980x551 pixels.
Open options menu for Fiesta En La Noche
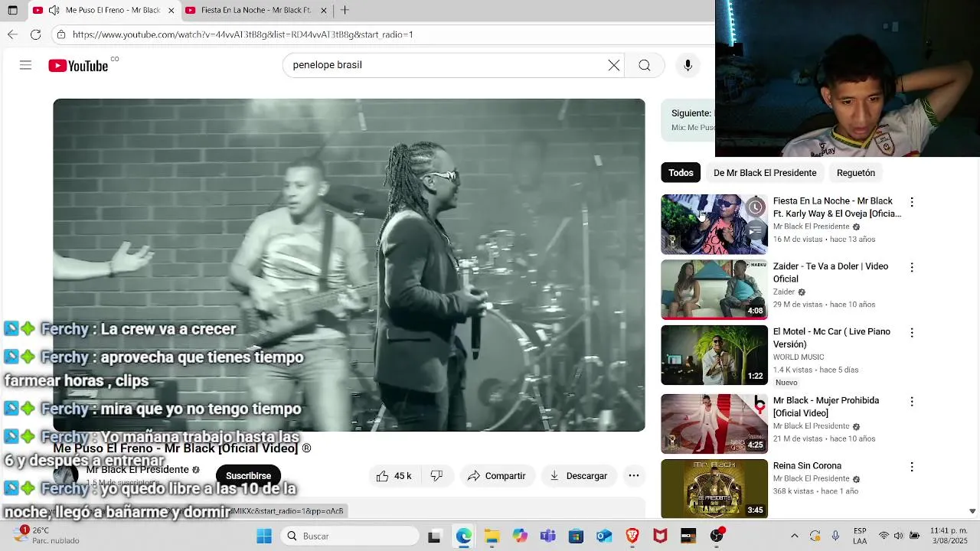pos(912,202)
